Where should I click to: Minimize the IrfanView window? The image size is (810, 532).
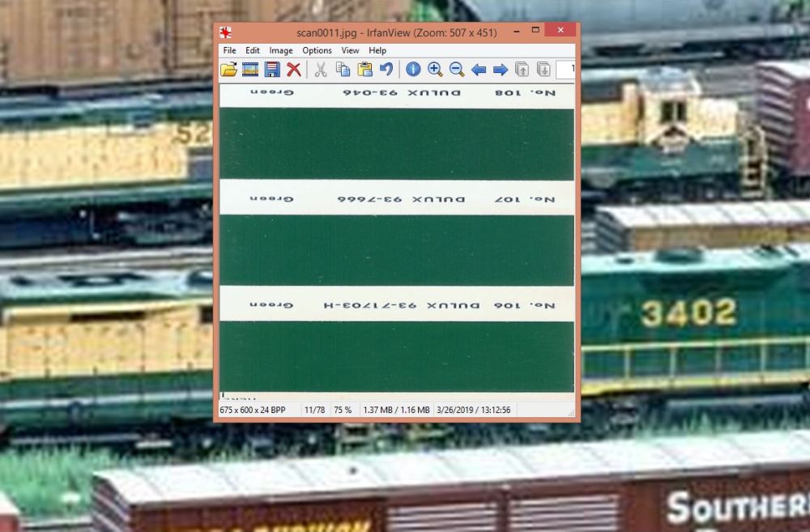tap(517, 32)
